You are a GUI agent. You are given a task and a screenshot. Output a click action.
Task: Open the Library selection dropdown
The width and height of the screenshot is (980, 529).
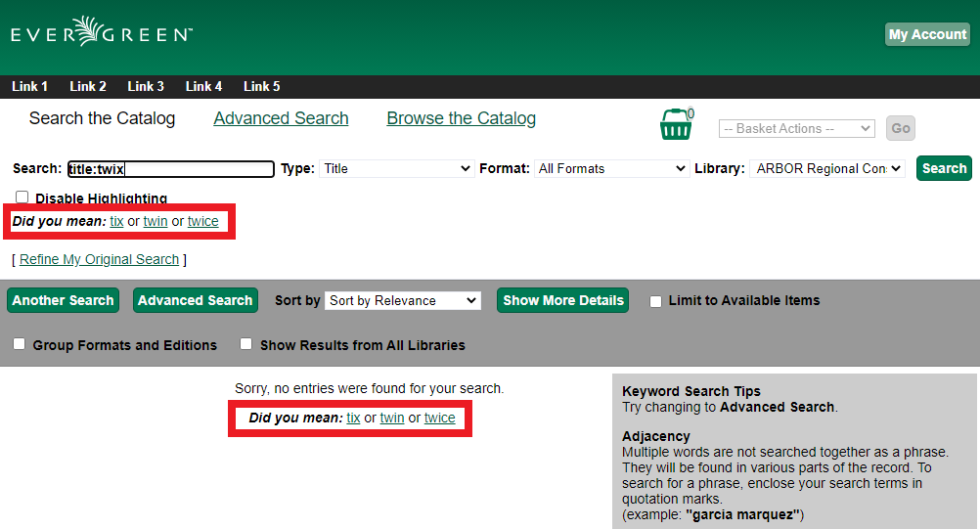point(826,168)
